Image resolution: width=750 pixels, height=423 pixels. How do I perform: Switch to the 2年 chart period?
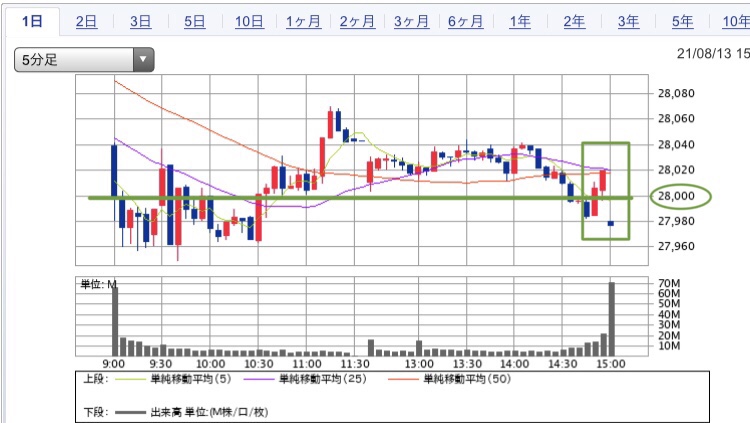tap(574, 22)
